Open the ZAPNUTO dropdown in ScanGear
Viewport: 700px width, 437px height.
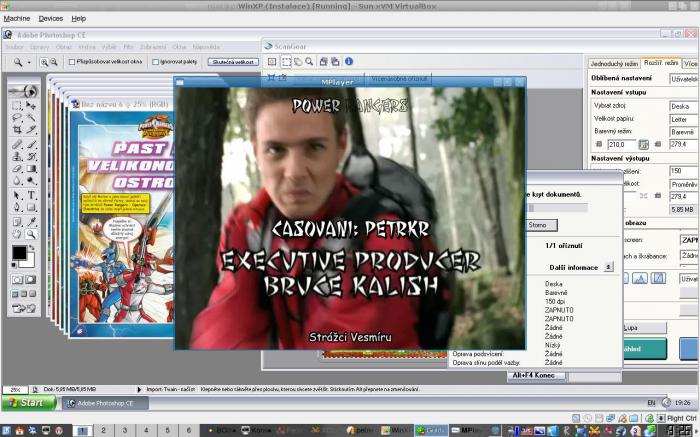(x=689, y=240)
